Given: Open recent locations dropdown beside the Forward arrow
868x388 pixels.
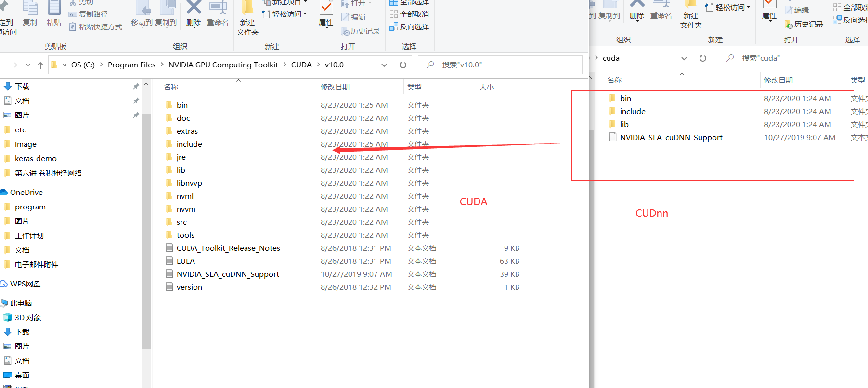Looking at the screenshot, I should point(28,65).
